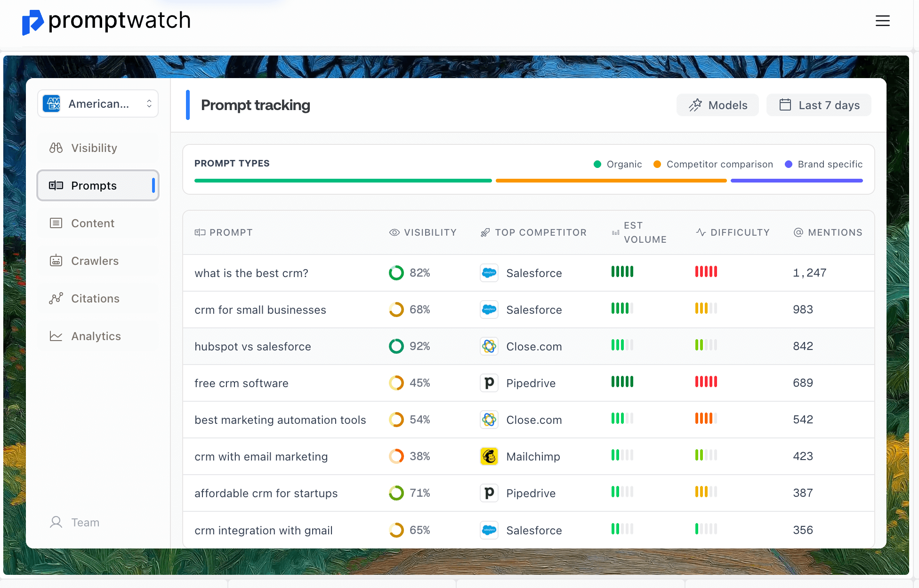
Task: Open the Analytics chart icon
Action: [56, 336]
